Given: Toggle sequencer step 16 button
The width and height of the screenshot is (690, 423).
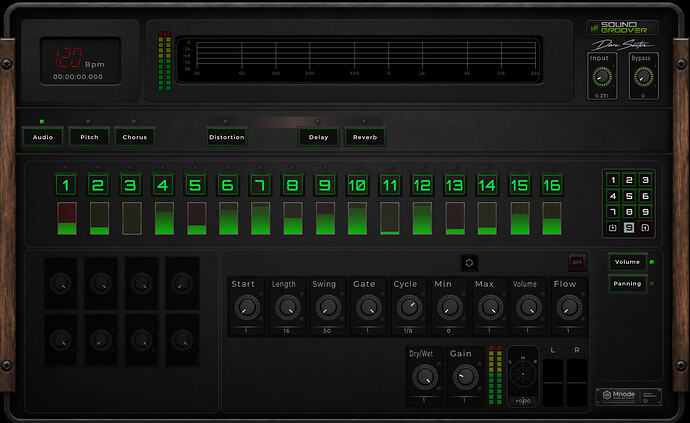Looking at the screenshot, I should (x=552, y=185).
